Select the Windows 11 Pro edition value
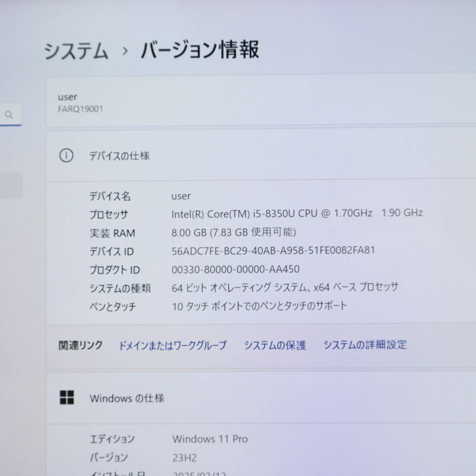The height and width of the screenshot is (476, 476). 210,439
